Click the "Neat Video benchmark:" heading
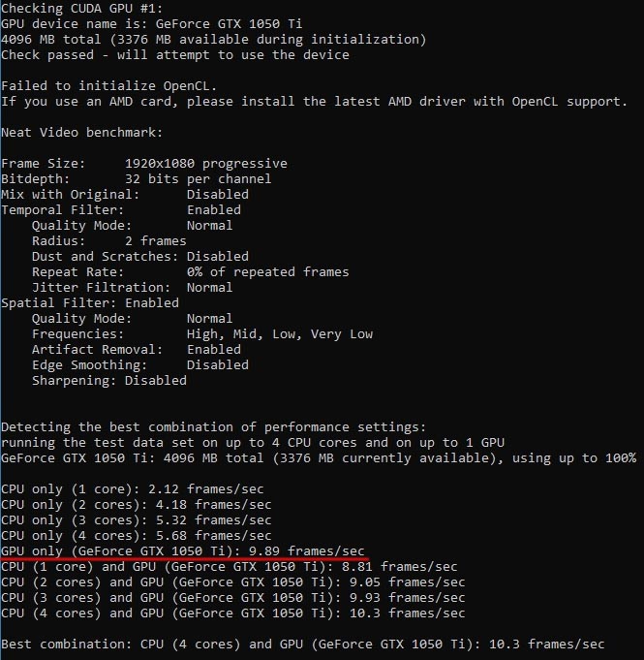This screenshot has width=644, height=660. 82,133
